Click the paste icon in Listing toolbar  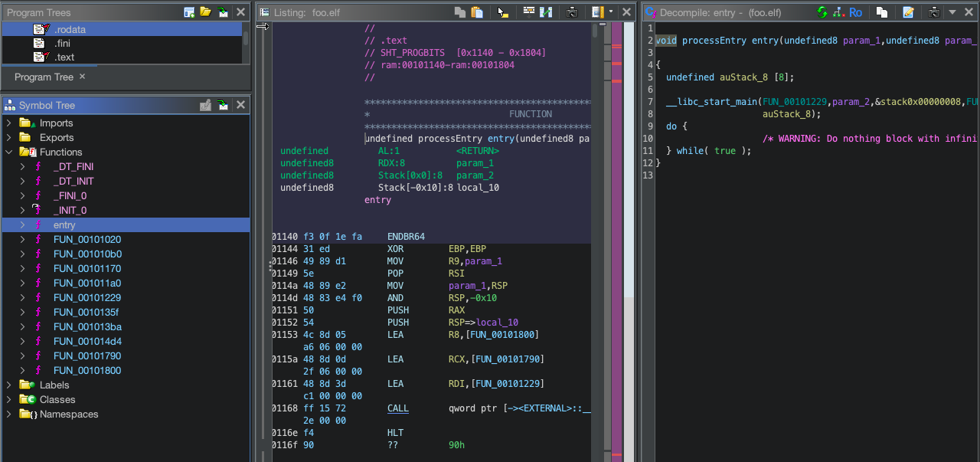tap(477, 12)
